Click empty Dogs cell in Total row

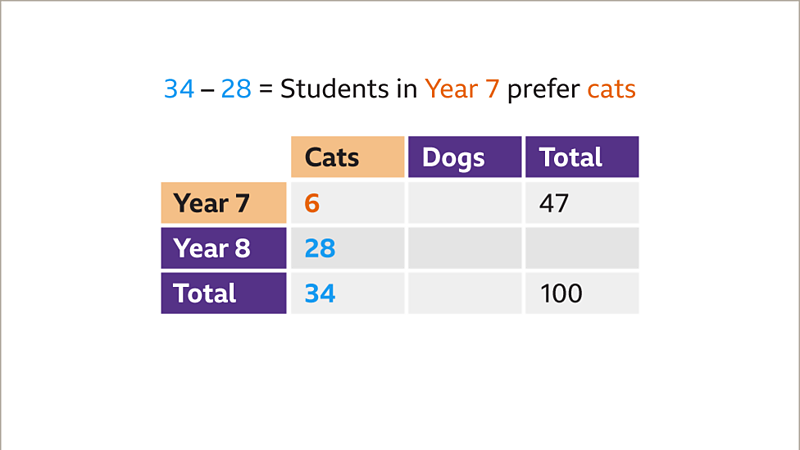465,293
